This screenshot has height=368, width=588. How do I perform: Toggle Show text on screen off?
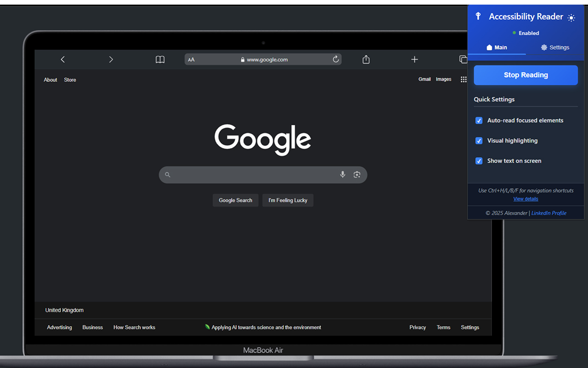(x=479, y=161)
